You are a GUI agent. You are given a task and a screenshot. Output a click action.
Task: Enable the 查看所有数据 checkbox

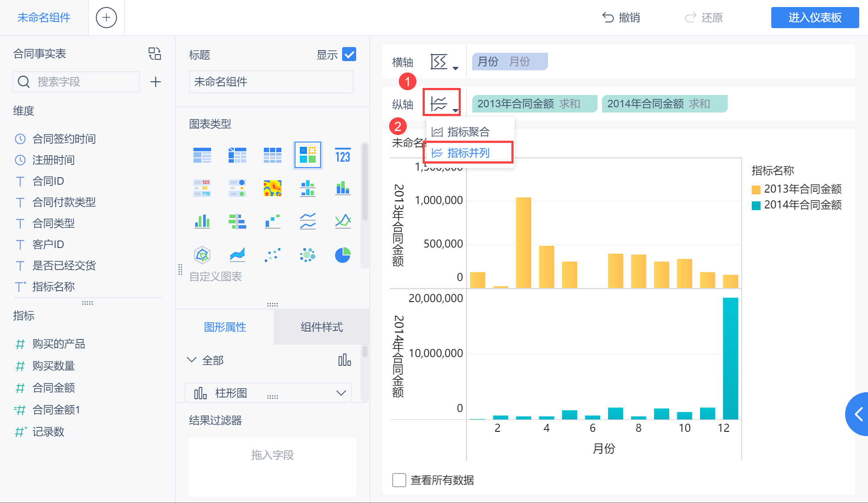(x=399, y=480)
